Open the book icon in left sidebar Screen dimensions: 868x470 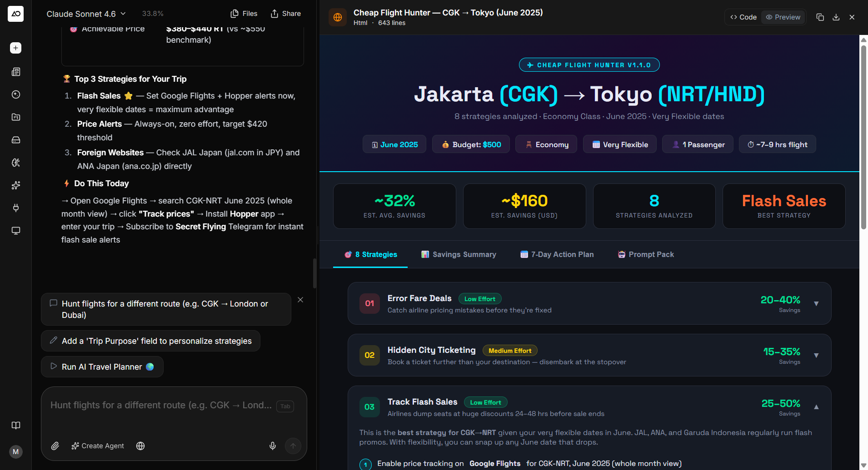click(x=16, y=425)
